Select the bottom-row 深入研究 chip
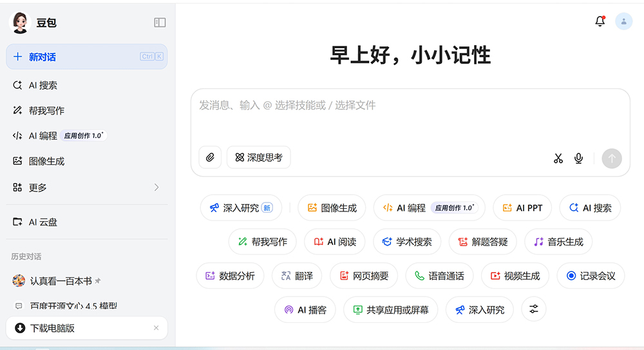The width and height of the screenshot is (644, 350). (x=480, y=309)
